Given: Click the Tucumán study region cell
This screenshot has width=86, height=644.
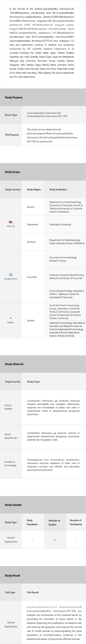Looking at the screenshot, I should coord(32,277).
